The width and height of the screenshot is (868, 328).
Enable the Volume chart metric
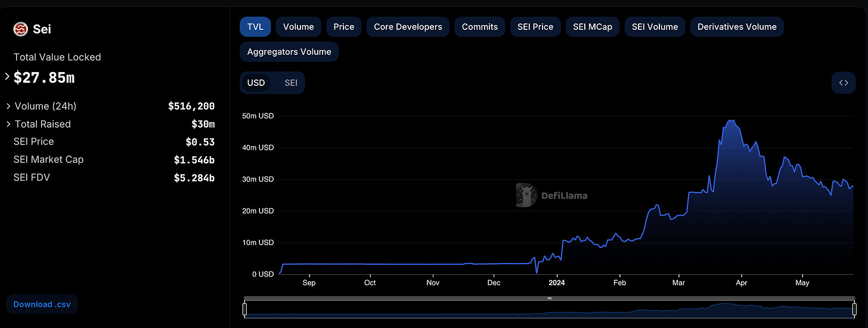[299, 27]
